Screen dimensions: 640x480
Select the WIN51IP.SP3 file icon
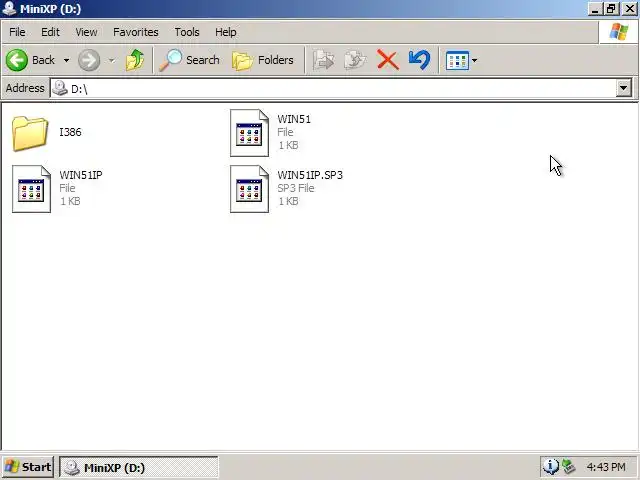(x=249, y=189)
